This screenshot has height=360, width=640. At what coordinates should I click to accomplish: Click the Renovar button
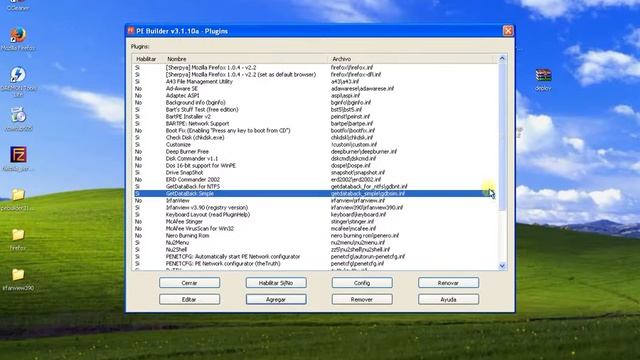point(448,283)
